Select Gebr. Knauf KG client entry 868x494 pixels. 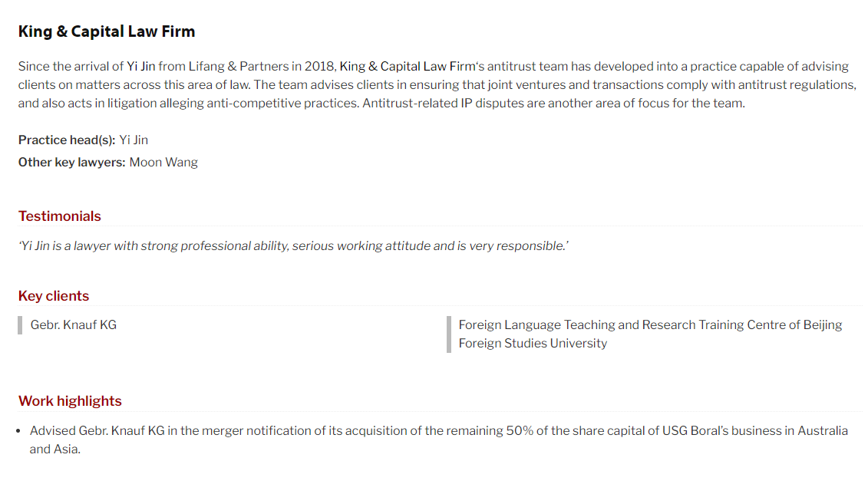pyautogui.click(x=74, y=324)
